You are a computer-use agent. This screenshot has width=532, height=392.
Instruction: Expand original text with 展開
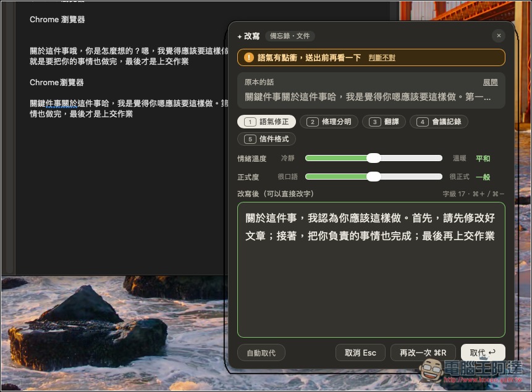coord(490,82)
